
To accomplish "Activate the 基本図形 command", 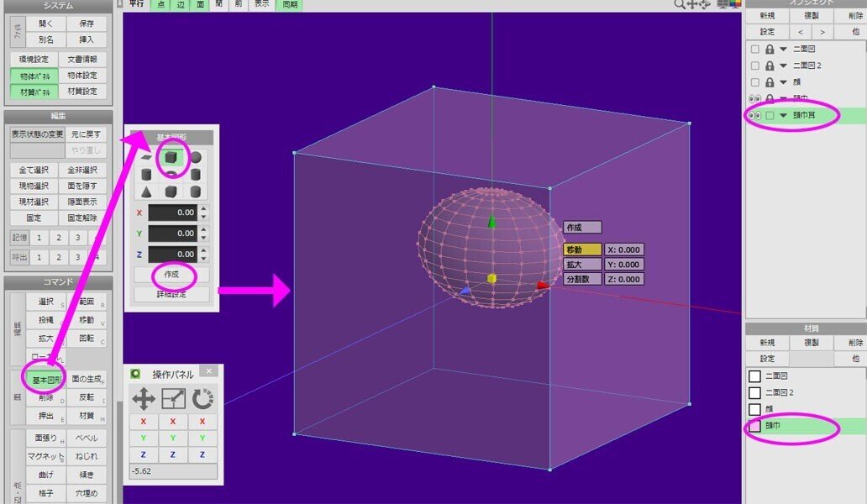I will tap(46, 380).
